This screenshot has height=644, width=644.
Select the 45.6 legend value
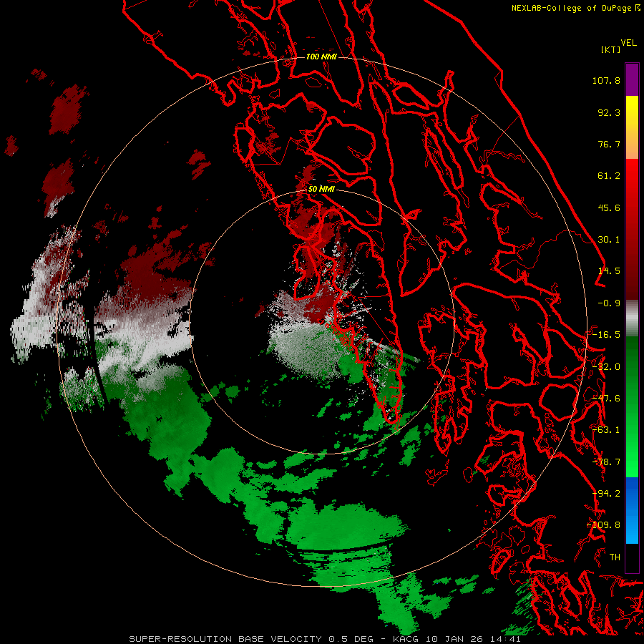[609, 208]
